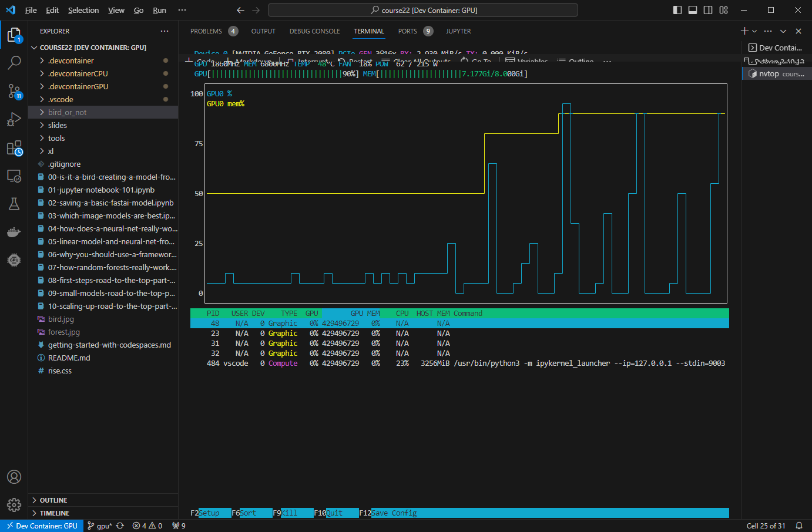Image resolution: width=812 pixels, height=532 pixels.
Task: Click the gpu* branch in the status bar
Action: (x=100, y=526)
